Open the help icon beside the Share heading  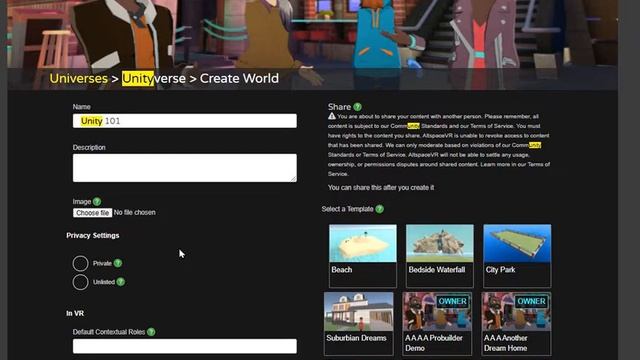click(x=358, y=107)
